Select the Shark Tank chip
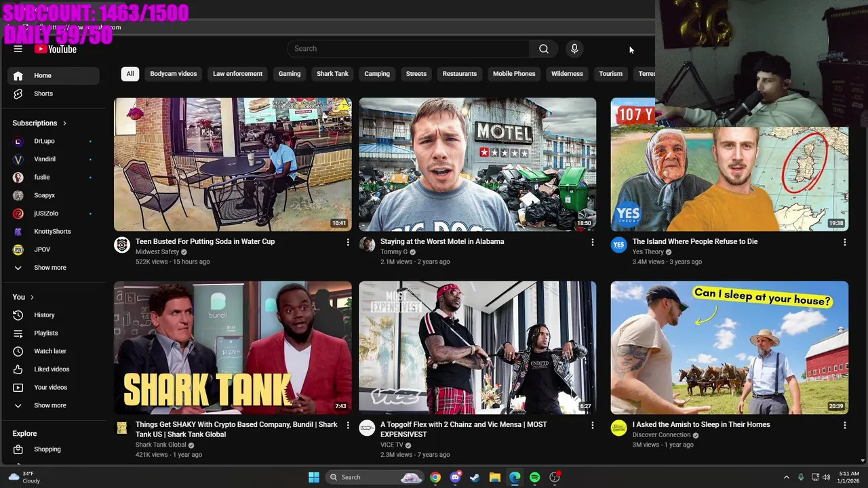 332,74
